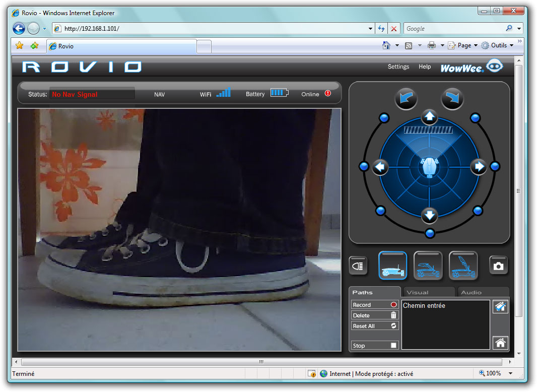Screen dimensions: 537x392
Task: Set camera to the highest head position
Action: pos(463,266)
